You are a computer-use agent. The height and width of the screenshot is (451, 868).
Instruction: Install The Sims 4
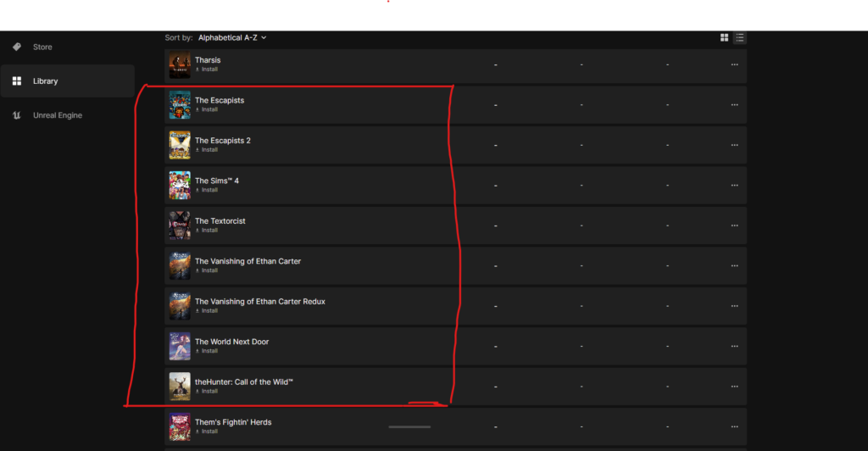coord(207,191)
